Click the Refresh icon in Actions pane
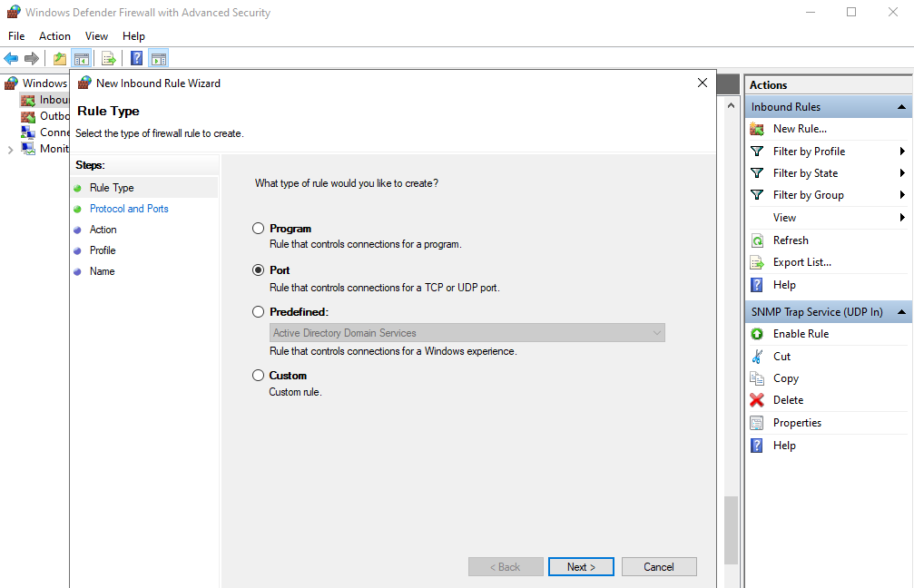Viewport: 914px width, 588px height. pos(757,240)
